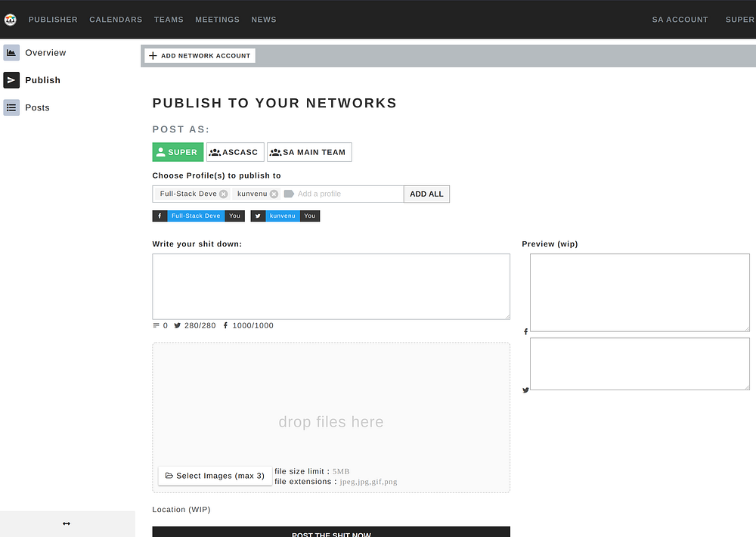Click the folder icon on Select Images
The width and height of the screenshot is (756, 537).
(169, 476)
